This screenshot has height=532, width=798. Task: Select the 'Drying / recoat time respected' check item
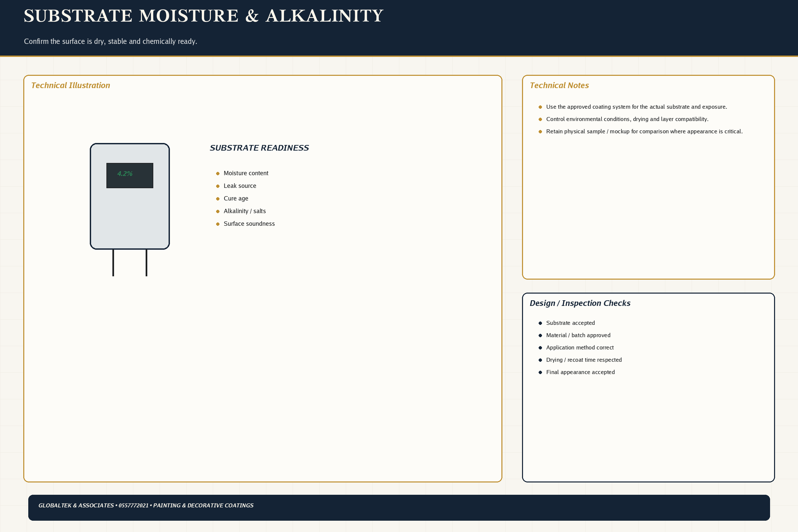coord(580,360)
